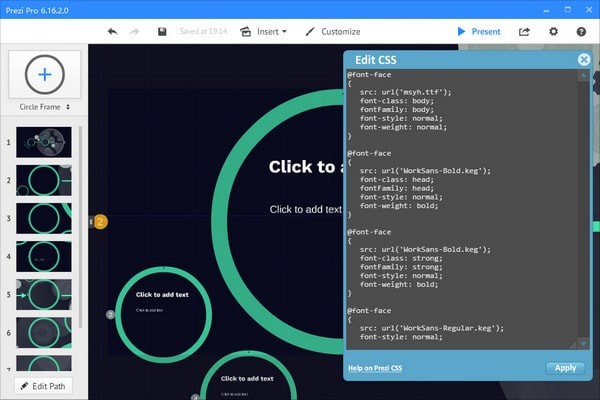The width and height of the screenshot is (600, 400).
Task: Open the share options icon
Action: 524,31
